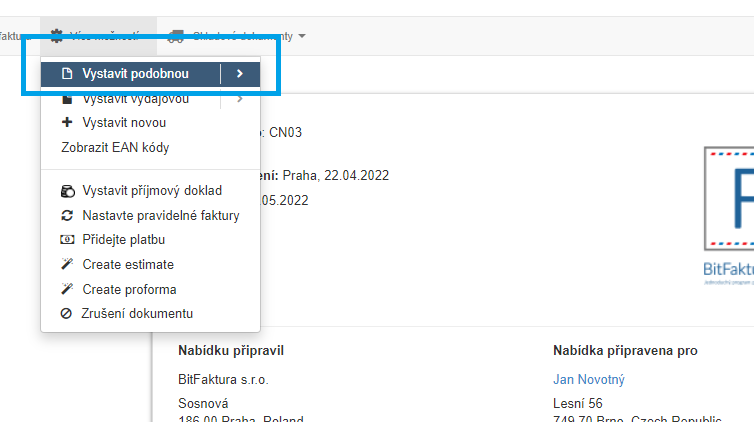Expand the Vystavit podobnou submenu arrow
The image size is (754, 422).
(x=240, y=74)
